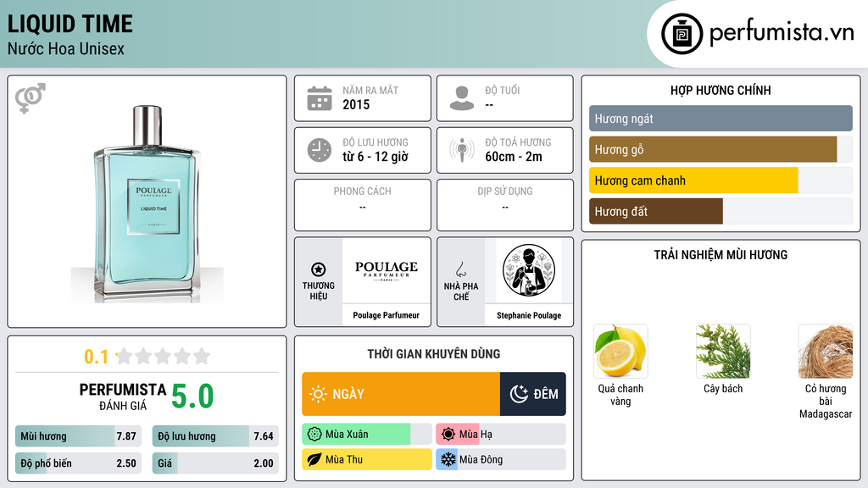The image size is (868, 488).
Task: Click the perfumista.vn site name text
Action: click(x=782, y=32)
